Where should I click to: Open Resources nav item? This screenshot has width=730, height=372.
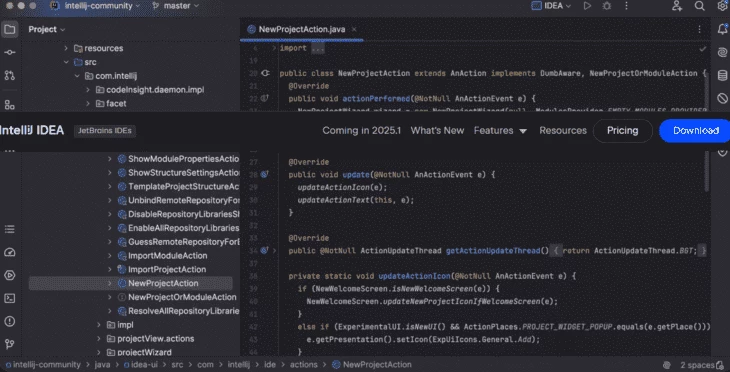click(x=563, y=131)
